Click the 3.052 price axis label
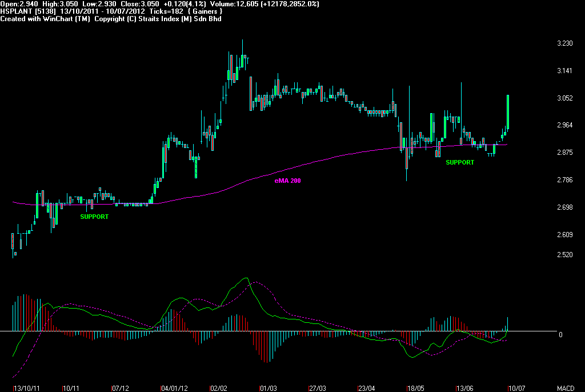585x392 pixels. tap(565, 98)
